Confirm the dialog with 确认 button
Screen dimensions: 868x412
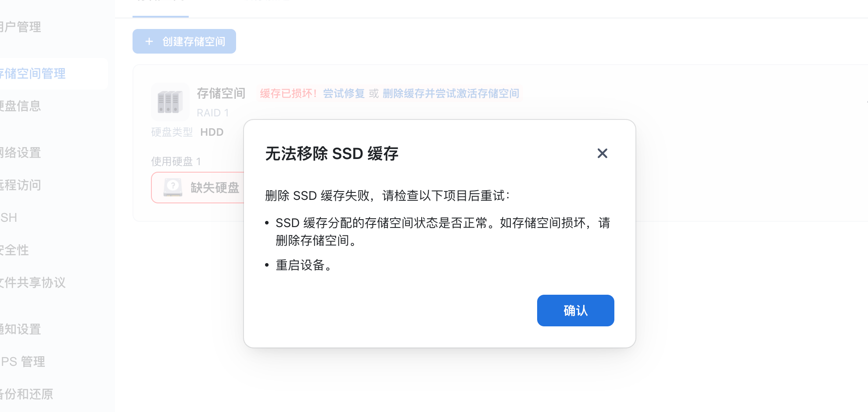point(575,311)
